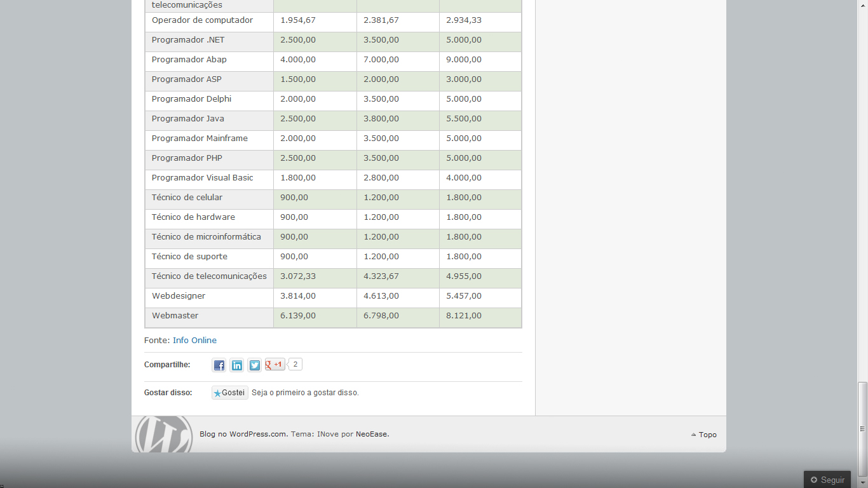Share the post on LinkedIn
Screen dimensions: 868x488
(237, 365)
